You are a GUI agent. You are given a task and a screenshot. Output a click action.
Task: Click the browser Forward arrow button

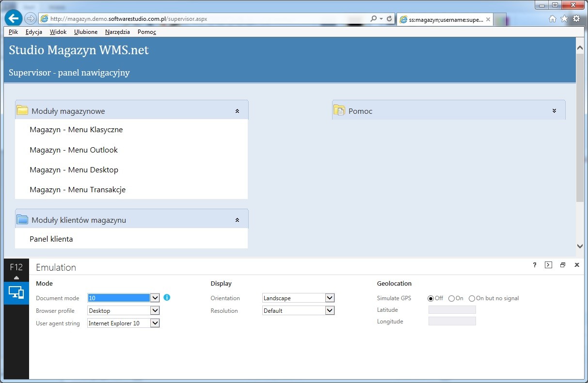pos(30,19)
